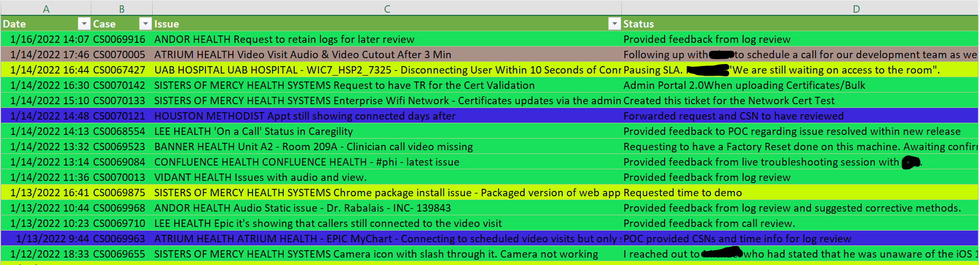
Task: Click status 'Requested time to demo'
Action: click(x=800, y=193)
